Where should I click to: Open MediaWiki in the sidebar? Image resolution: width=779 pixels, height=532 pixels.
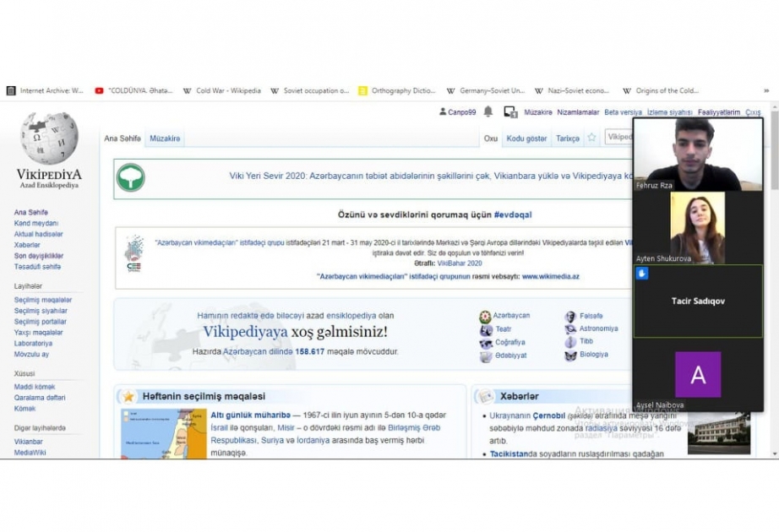point(30,453)
